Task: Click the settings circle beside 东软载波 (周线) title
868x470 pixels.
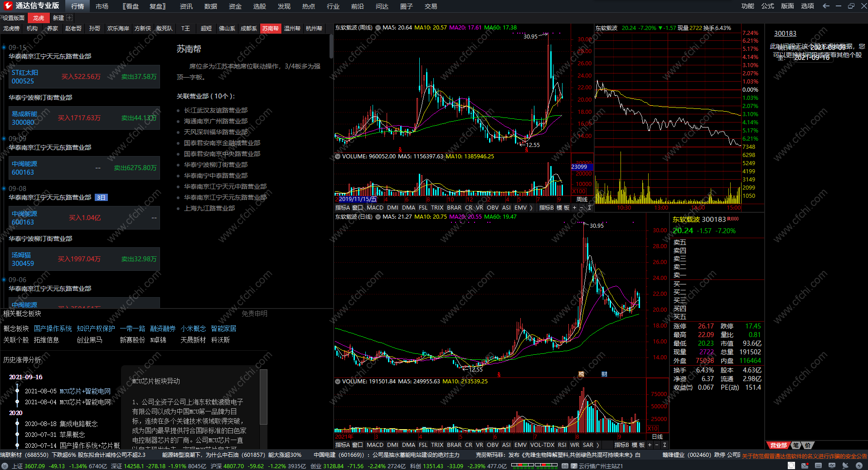Action: 378,28
